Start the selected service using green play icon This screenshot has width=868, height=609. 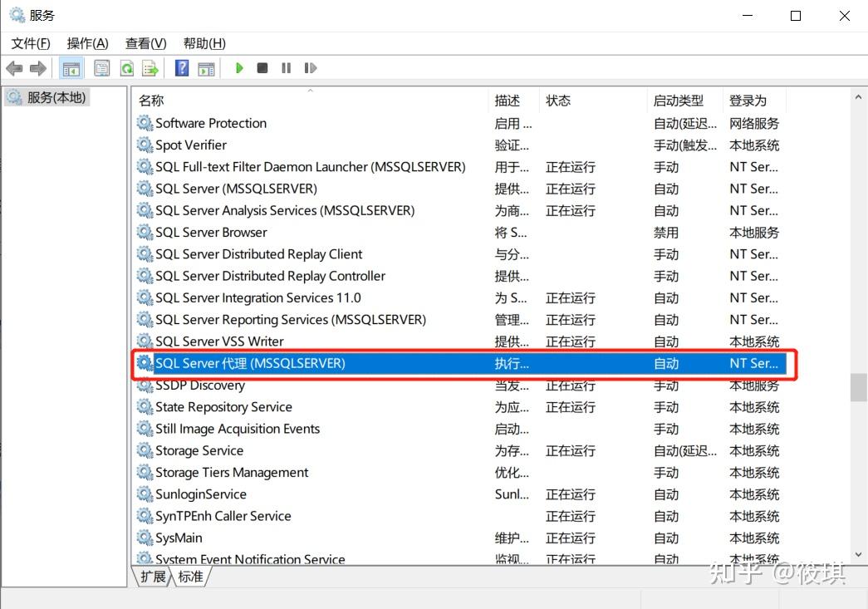(x=239, y=67)
